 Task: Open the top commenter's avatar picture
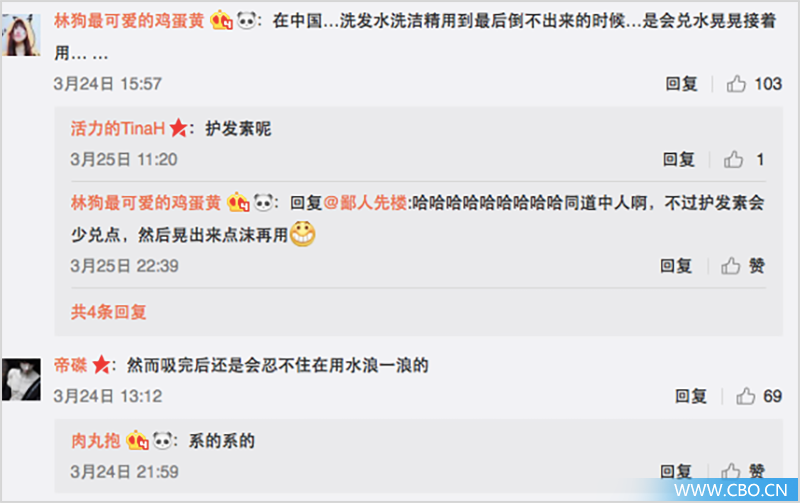pyautogui.click(x=21, y=35)
